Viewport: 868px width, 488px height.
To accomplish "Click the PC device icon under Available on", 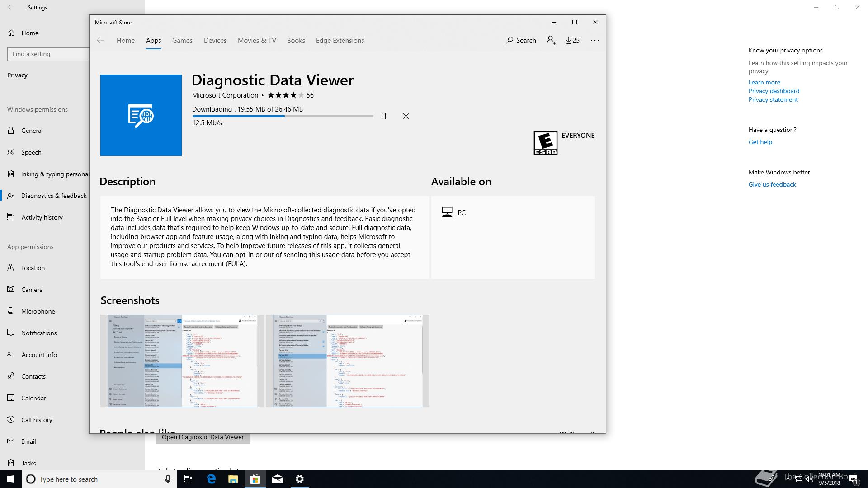I will [x=447, y=212].
